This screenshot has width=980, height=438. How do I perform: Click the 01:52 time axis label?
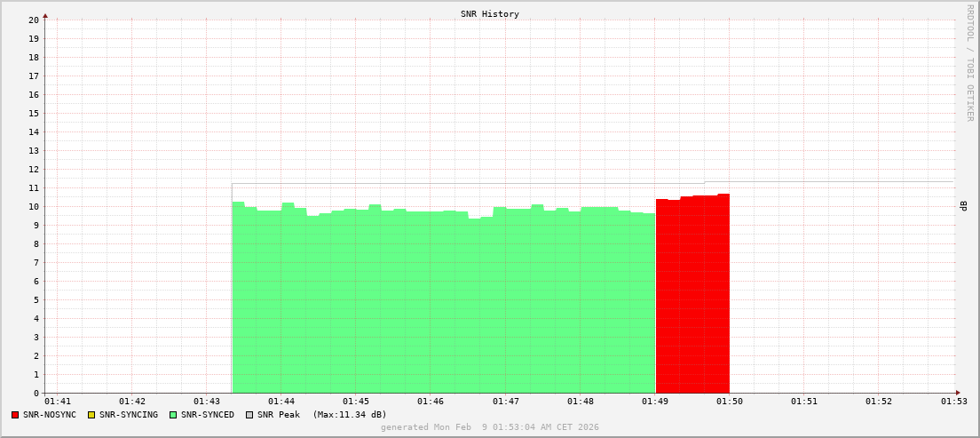tap(880, 402)
